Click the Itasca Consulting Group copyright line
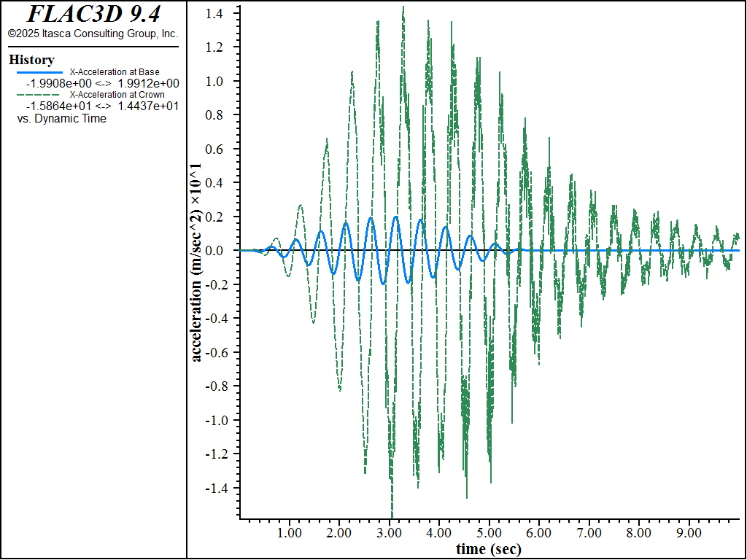 pos(93,34)
